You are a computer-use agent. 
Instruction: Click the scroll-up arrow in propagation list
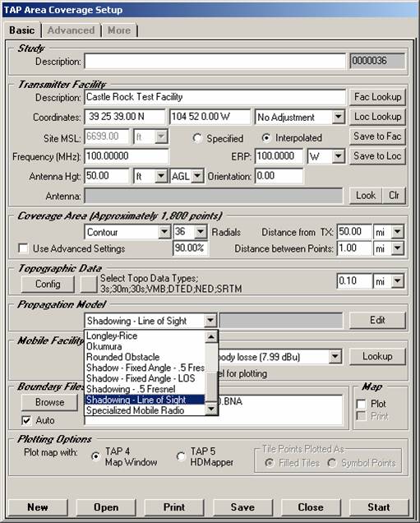pyautogui.click(x=211, y=337)
